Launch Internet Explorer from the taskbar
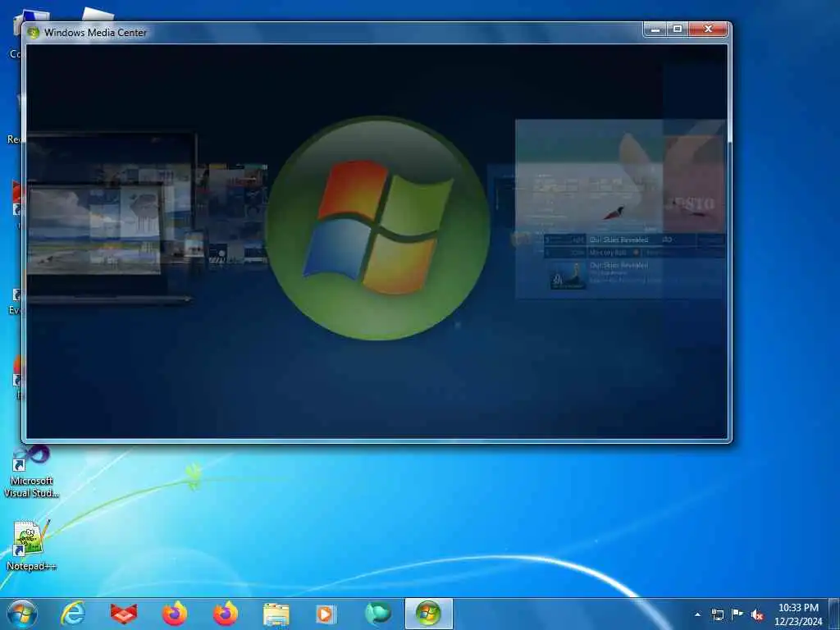This screenshot has width=840, height=630. coord(73,614)
